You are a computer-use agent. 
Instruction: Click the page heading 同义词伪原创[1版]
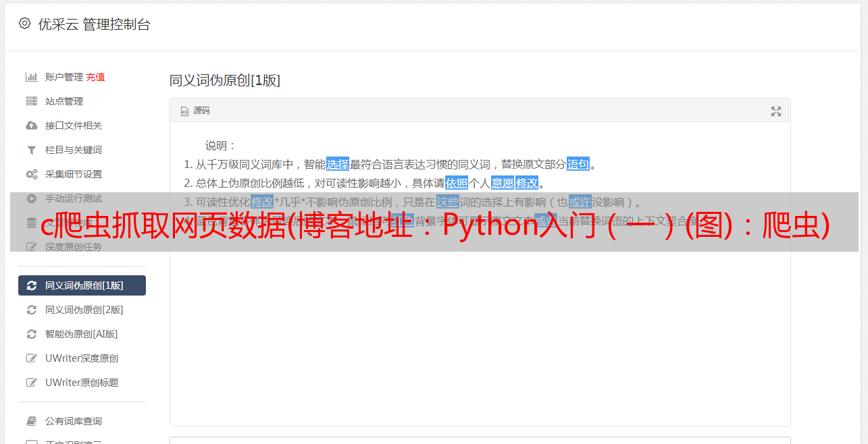coord(225,80)
